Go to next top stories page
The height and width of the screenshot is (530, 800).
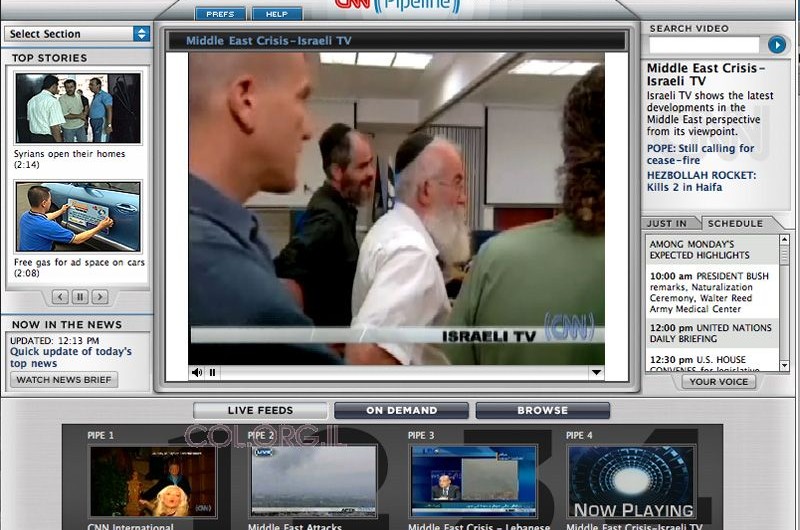tap(100, 296)
